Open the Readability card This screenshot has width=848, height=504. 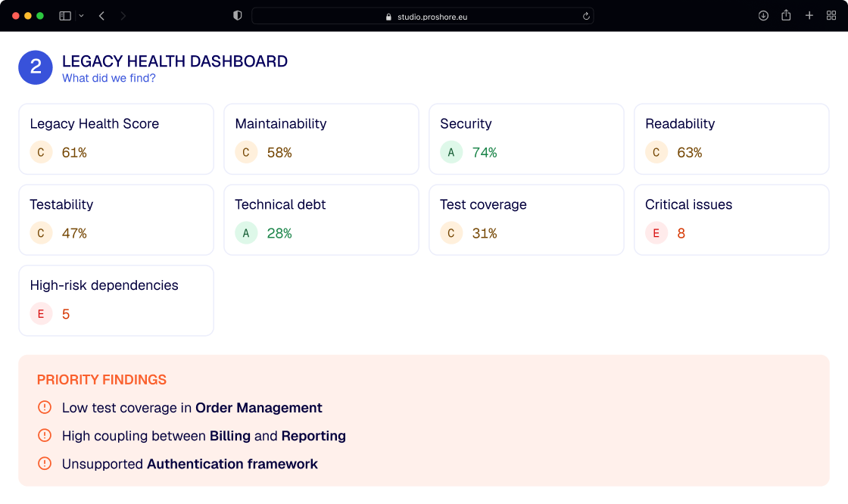tap(731, 139)
